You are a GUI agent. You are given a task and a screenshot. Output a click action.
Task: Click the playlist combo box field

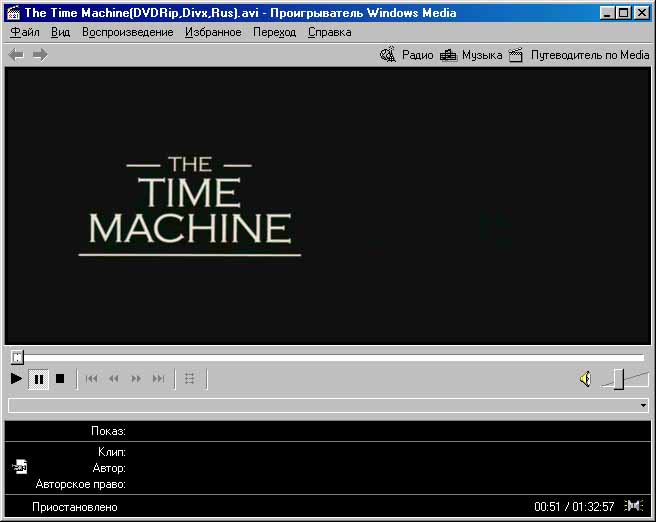(x=328, y=405)
